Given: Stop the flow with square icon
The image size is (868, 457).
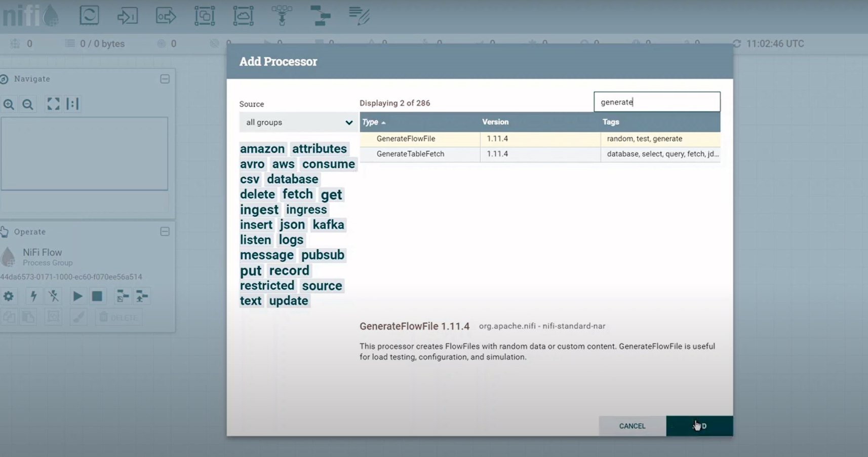Looking at the screenshot, I should click(97, 296).
